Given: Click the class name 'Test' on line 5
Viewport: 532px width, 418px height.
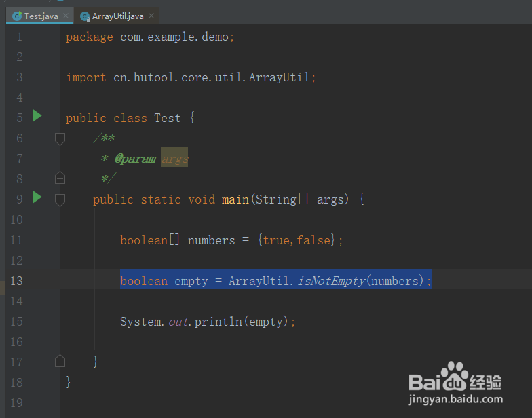Looking at the screenshot, I should click(x=167, y=118).
